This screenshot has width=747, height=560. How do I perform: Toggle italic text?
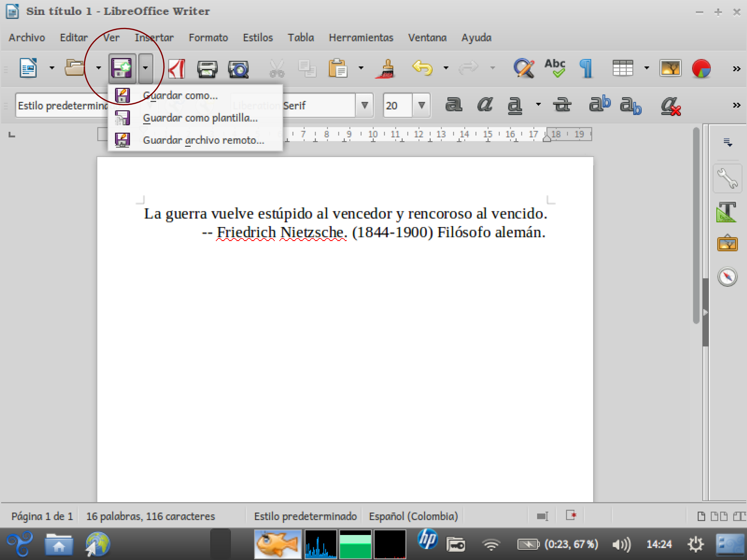click(484, 105)
